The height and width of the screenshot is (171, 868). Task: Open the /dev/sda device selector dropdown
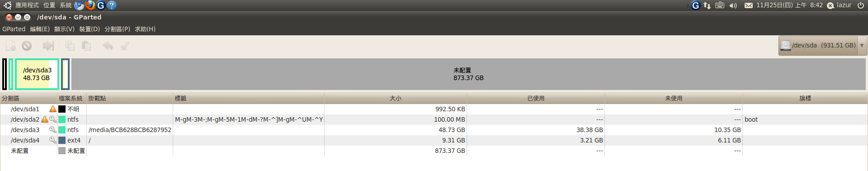click(x=822, y=46)
